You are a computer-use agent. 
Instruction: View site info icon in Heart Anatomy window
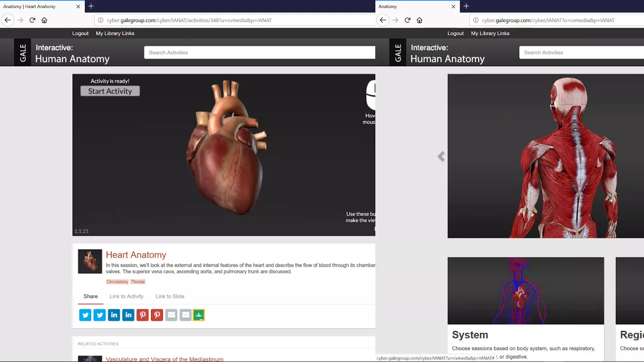(101, 20)
